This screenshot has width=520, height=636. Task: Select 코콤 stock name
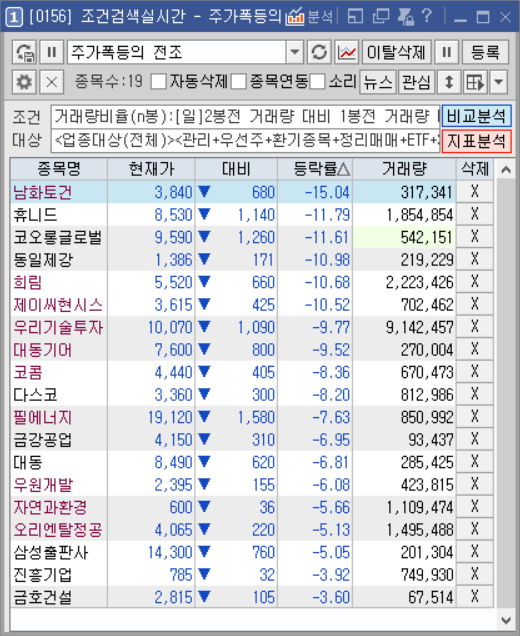tap(28, 372)
